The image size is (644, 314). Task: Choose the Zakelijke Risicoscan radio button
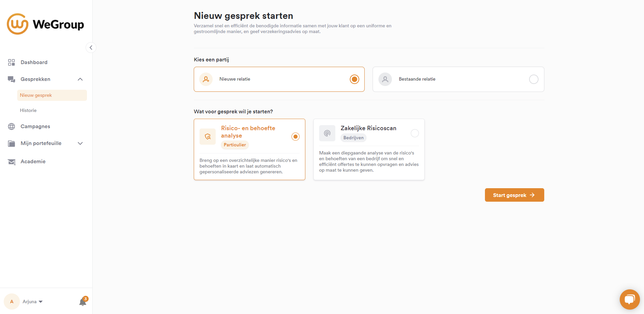(x=415, y=133)
